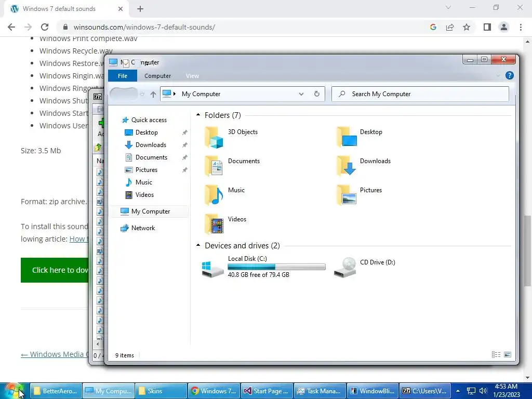Click the Google icon in the address bar
Viewport: 532px width, 399px height.
pyautogui.click(x=433, y=27)
